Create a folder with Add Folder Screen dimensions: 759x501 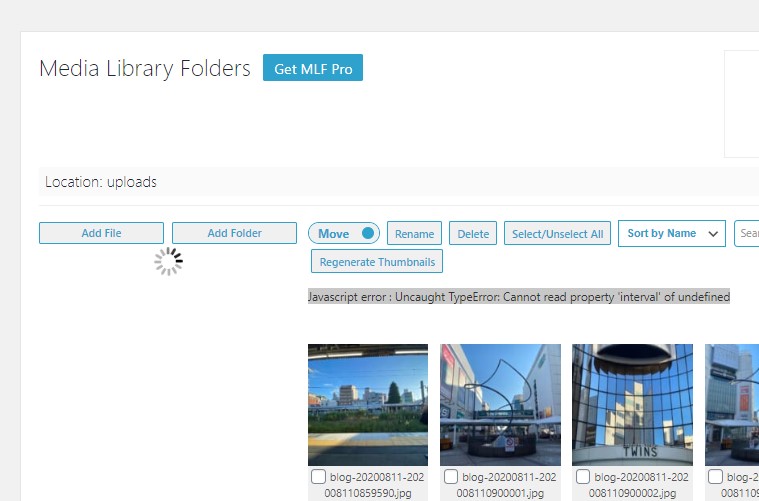point(234,233)
